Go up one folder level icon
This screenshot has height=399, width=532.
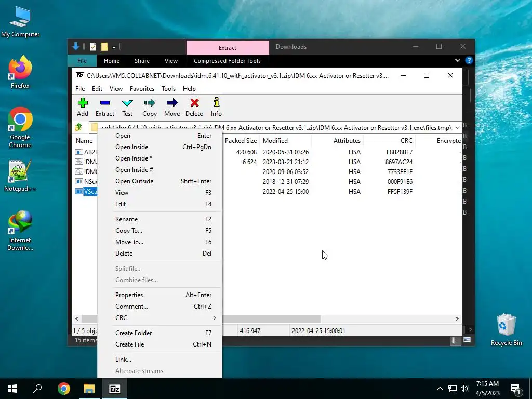pos(79,128)
